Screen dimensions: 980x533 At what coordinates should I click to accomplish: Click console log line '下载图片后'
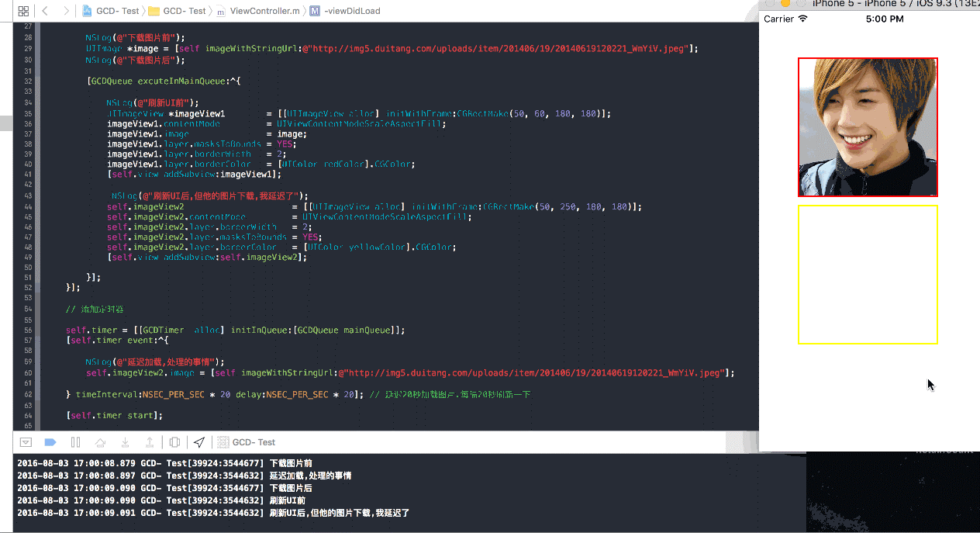click(x=164, y=488)
